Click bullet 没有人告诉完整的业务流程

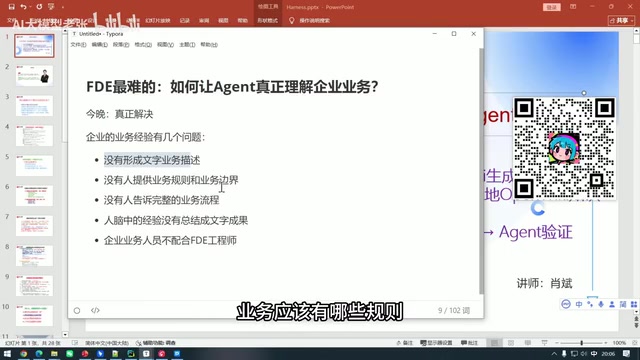161,200
